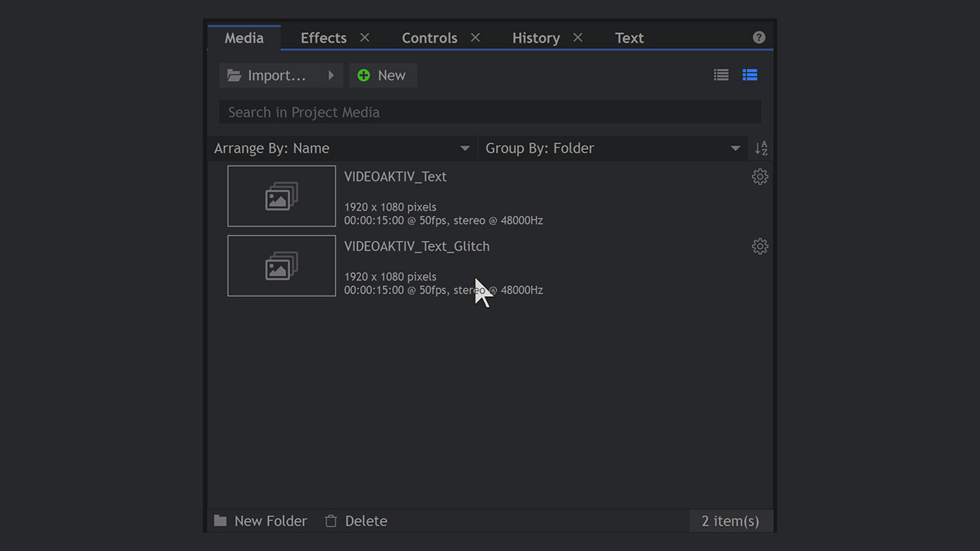Create new media with New button
Viewport: 980px width, 551px height.
point(383,76)
